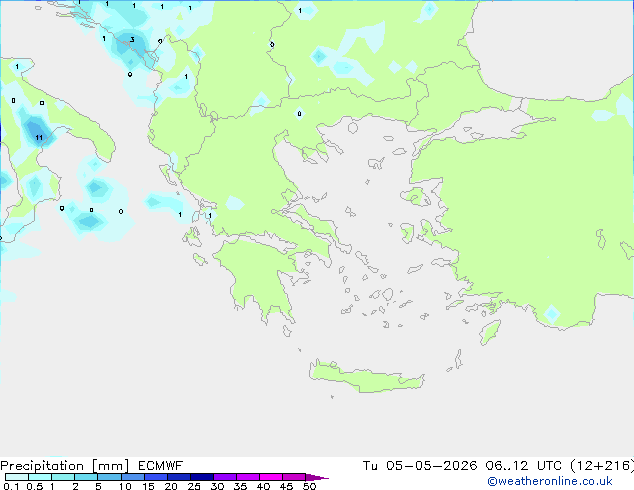Pick the legend swatch between 45 and 50
The width and height of the screenshot is (634, 490).
(x=294, y=477)
